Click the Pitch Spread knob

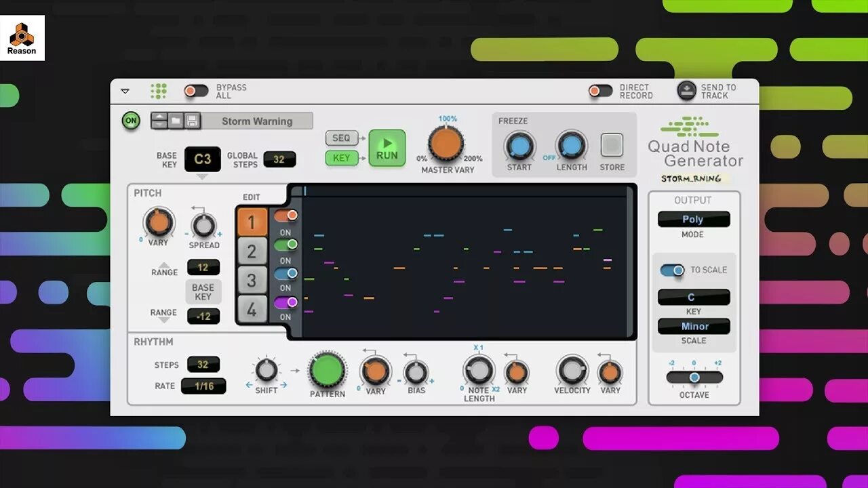[203, 225]
